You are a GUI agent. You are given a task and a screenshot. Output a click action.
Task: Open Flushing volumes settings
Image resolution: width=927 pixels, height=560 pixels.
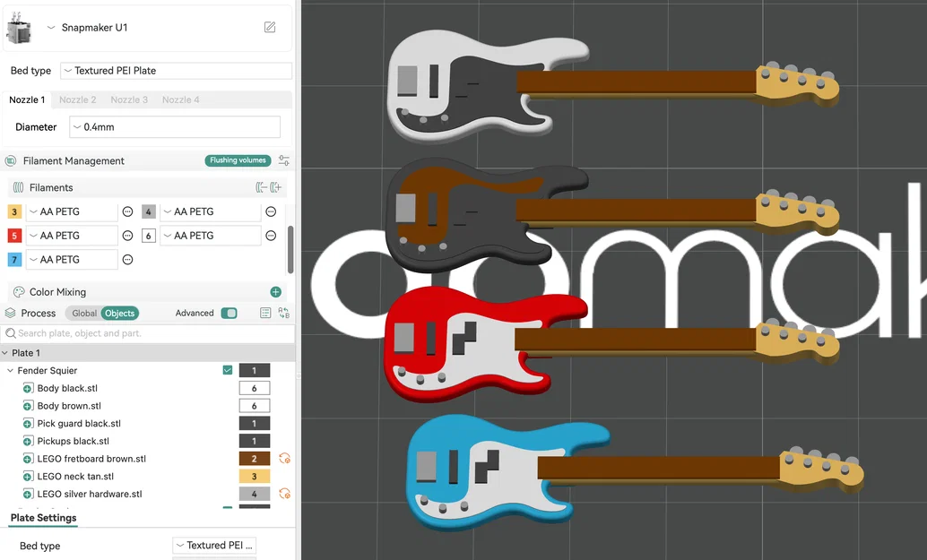point(238,160)
